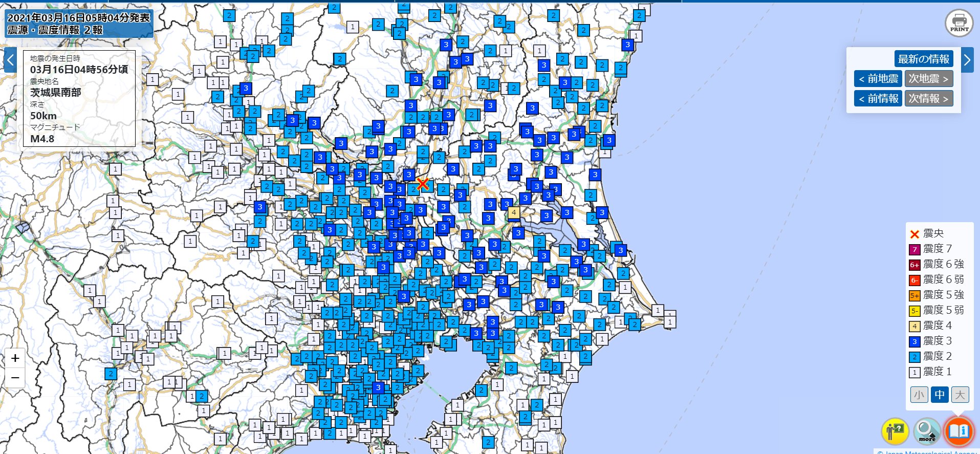Click the PRINT printer icon

pyautogui.click(x=959, y=23)
